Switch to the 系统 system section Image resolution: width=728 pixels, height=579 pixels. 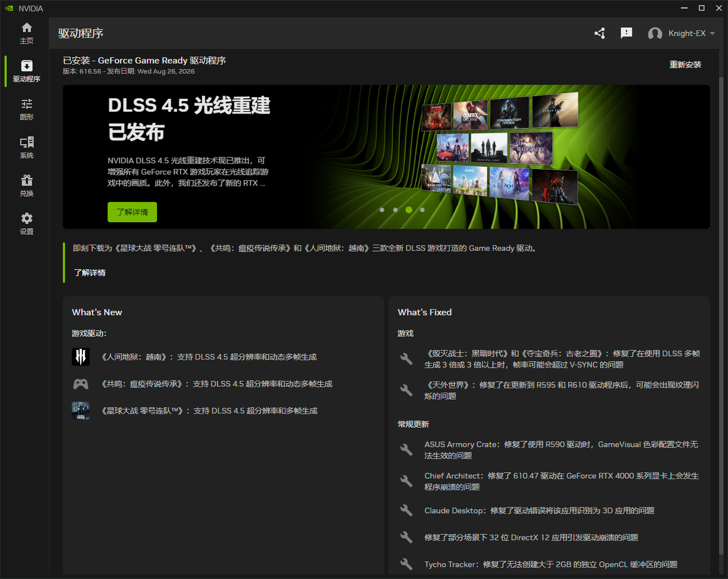coord(27,147)
